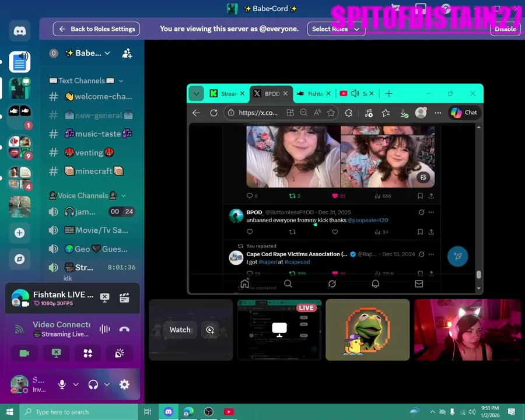Toggle screen share button in voice panel

(x=56, y=353)
